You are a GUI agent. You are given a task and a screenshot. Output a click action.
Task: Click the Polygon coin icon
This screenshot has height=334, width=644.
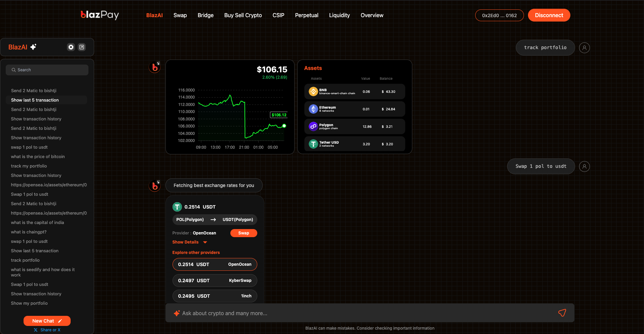pos(313,126)
